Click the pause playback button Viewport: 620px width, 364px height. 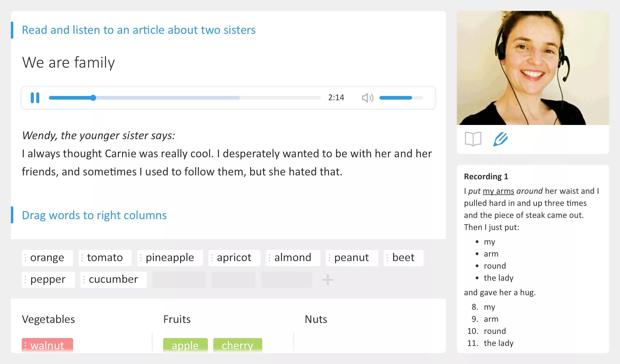click(x=35, y=97)
